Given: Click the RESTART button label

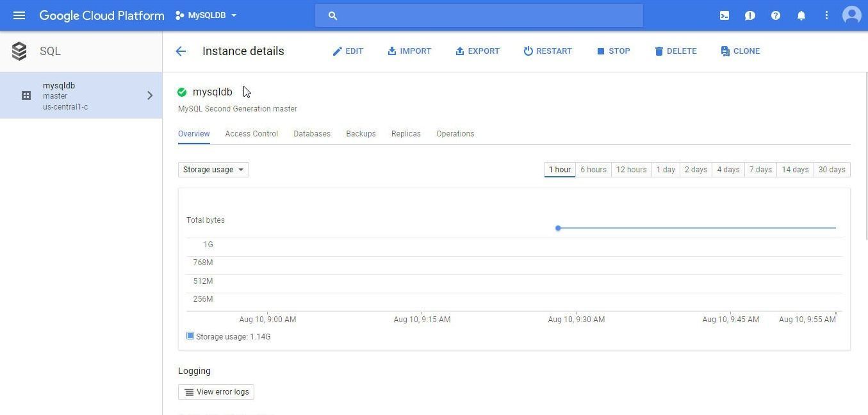Looking at the screenshot, I should tap(554, 51).
